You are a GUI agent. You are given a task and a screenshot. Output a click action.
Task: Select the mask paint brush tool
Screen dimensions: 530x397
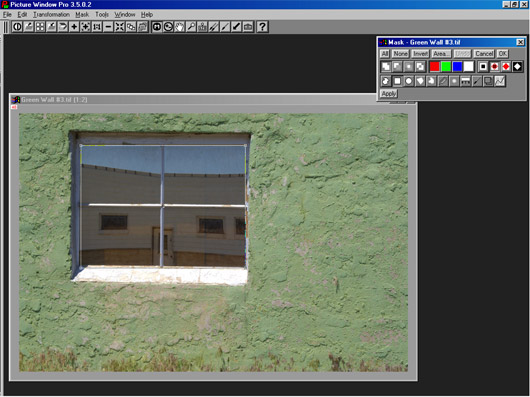click(x=477, y=81)
